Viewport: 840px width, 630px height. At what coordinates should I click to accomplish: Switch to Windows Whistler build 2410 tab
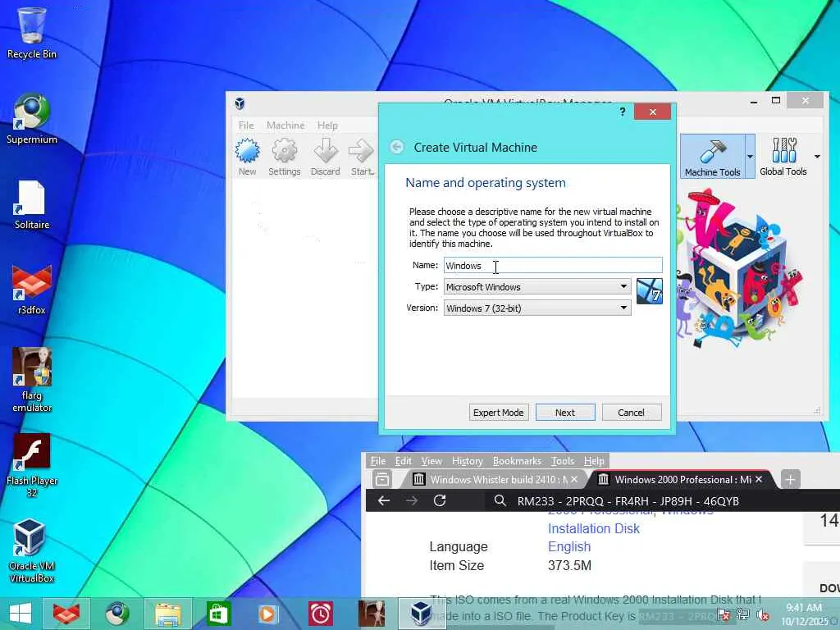click(493, 479)
